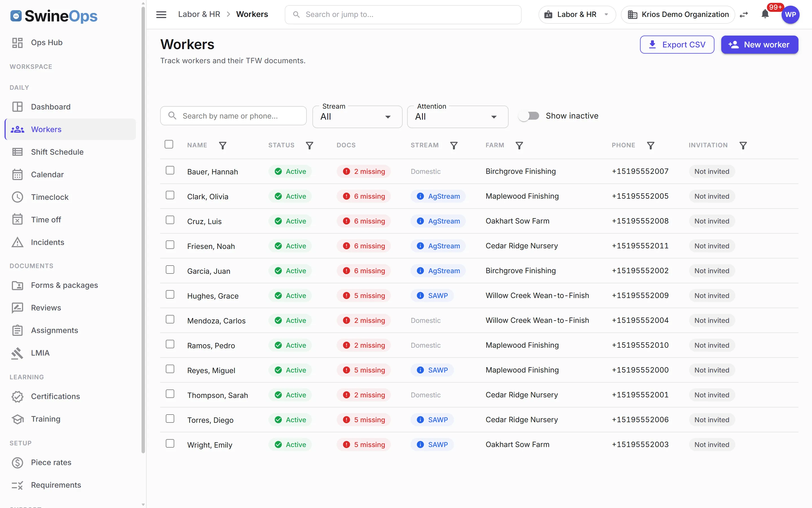Open Forms & packages menu item
The width and height of the screenshot is (812, 508).
(70, 285)
